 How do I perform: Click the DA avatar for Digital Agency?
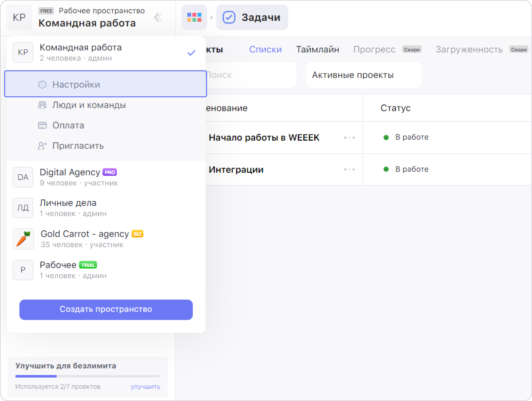[23, 177]
